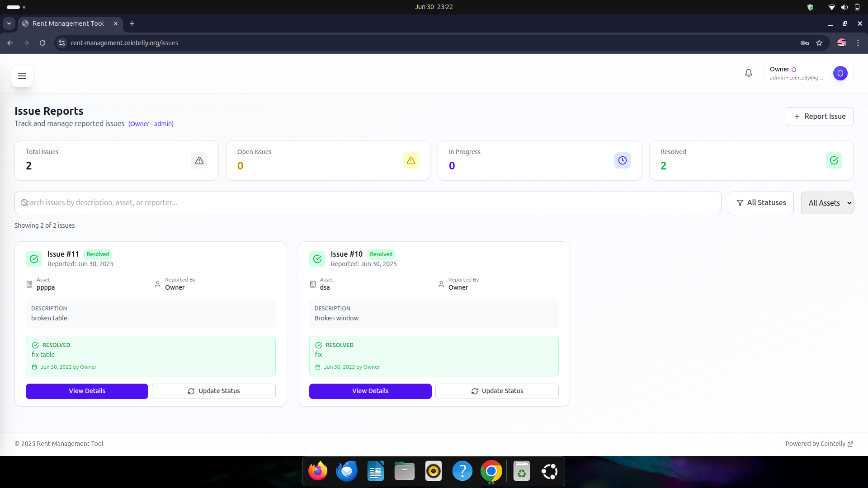Expand the browser tab search dropdown
This screenshot has height=488, width=868.
9,23
